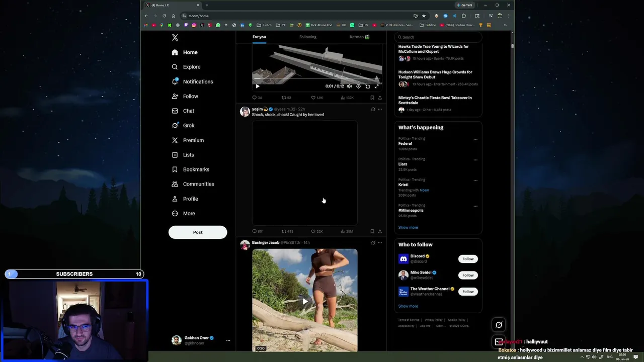The width and height of the screenshot is (644, 362).
Task: Click the Search input field
Action: 438,37
